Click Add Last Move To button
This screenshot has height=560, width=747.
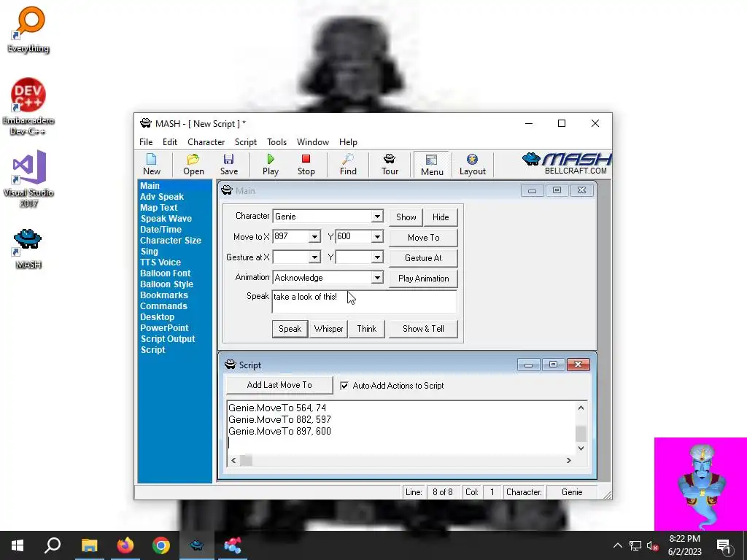tap(279, 385)
